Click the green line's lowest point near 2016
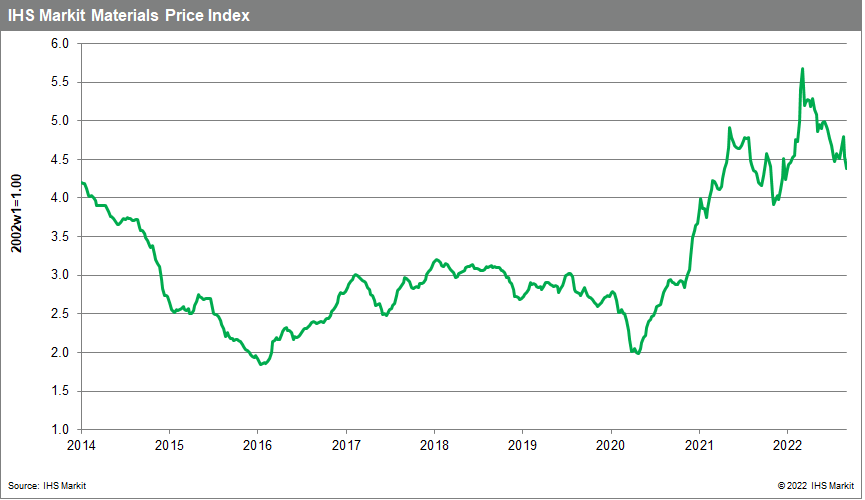The image size is (865, 500). tap(261, 364)
